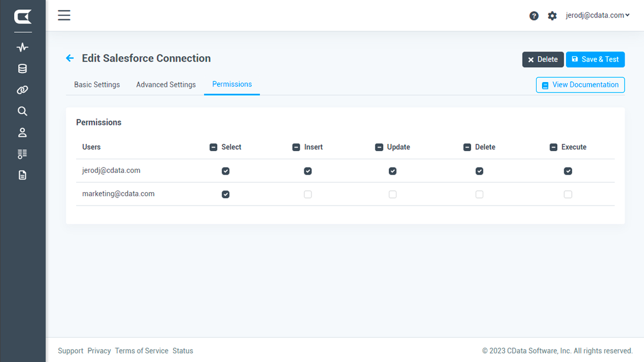This screenshot has width=644, height=362.
Task: Click the help question mark icon
Action: (x=534, y=16)
